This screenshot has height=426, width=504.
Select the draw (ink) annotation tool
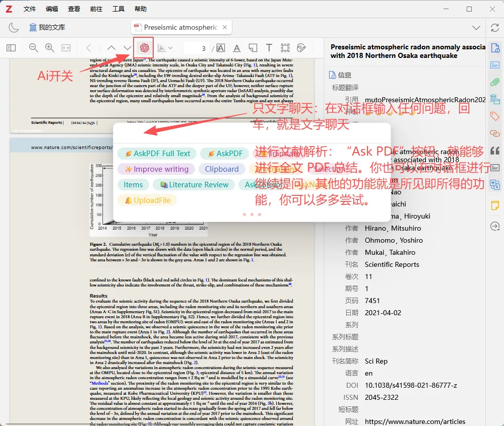pyautogui.click(x=301, y=48)
